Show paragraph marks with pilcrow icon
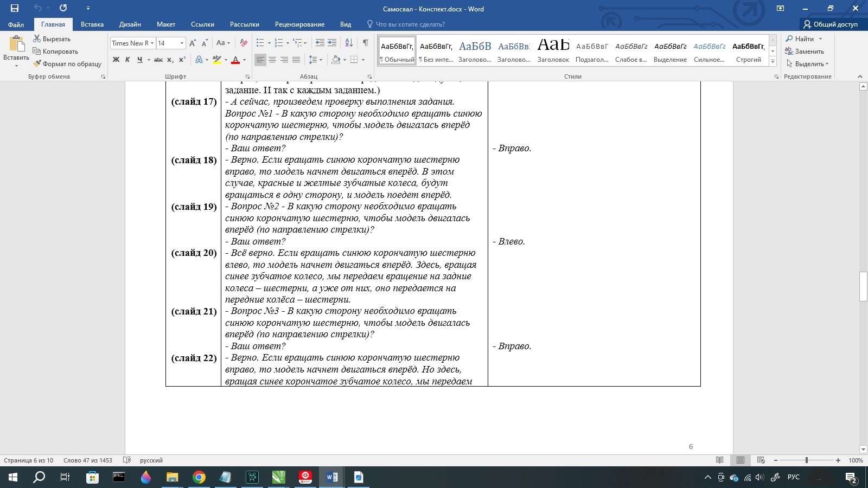Image resolution: width=868 pixels, height=488 pixels. 365,43
